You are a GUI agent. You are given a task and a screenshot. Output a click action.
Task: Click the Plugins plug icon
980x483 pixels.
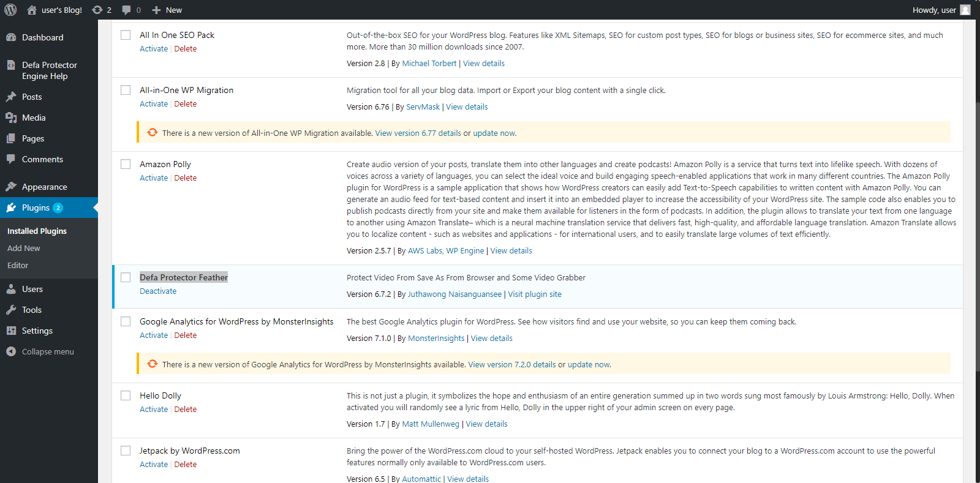tap(11, 208)
